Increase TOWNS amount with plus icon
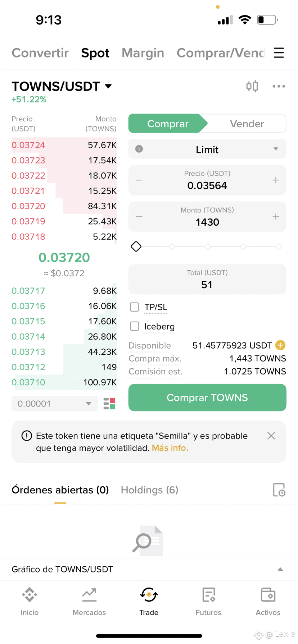 click(x=276, y=217)
